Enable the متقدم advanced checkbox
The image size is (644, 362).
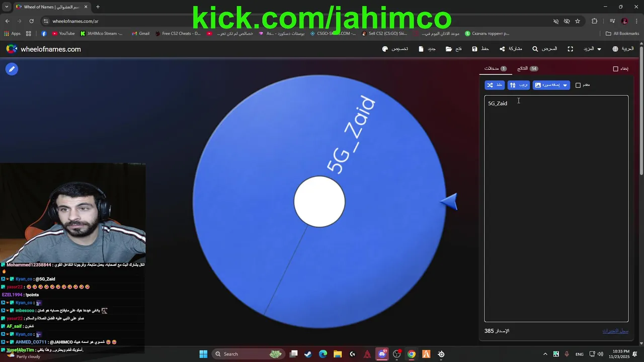pos(578,85)
